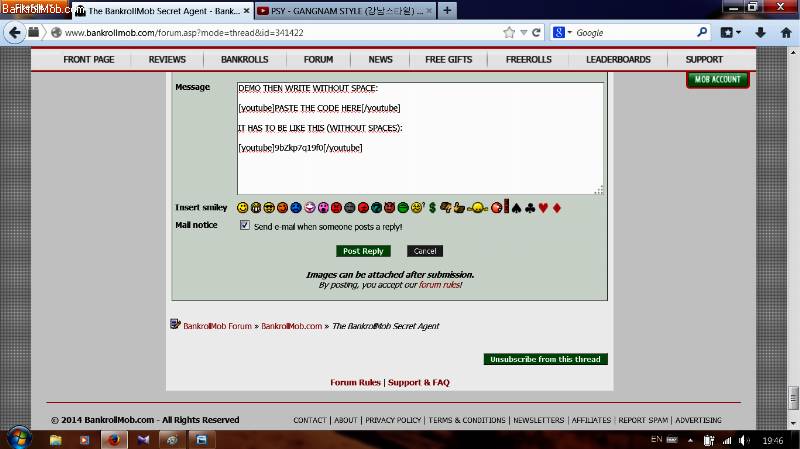Open the PRIVACY POLICY footer link
Viewport: 800px width, 449px height.
click(393, 420)
